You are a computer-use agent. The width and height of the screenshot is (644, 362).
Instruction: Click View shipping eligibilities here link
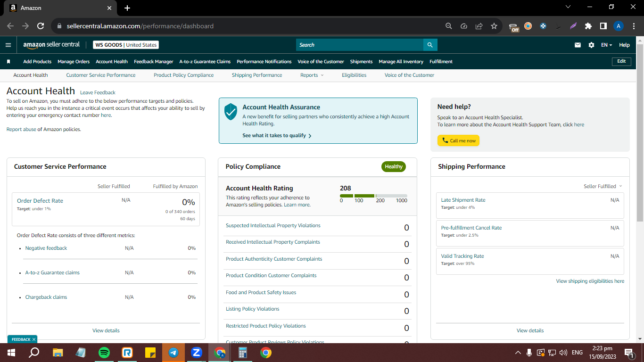[x=590, y=281]
